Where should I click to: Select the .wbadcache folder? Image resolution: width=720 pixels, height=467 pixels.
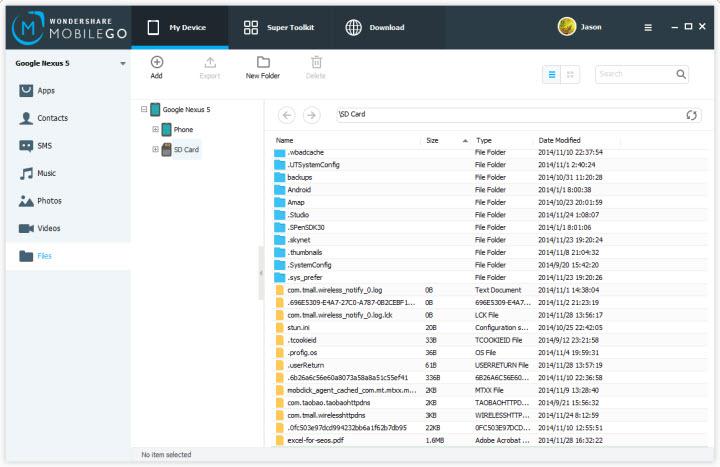pos(489,153)
